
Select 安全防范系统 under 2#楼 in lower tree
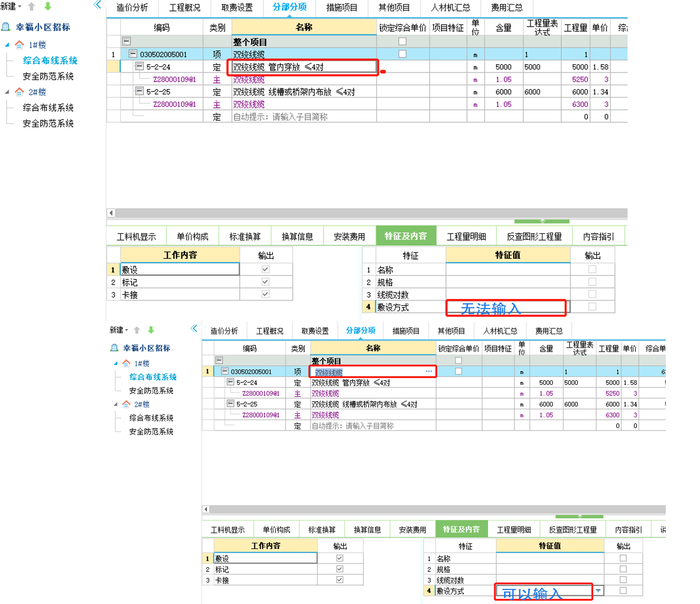(x=151, y=432)
